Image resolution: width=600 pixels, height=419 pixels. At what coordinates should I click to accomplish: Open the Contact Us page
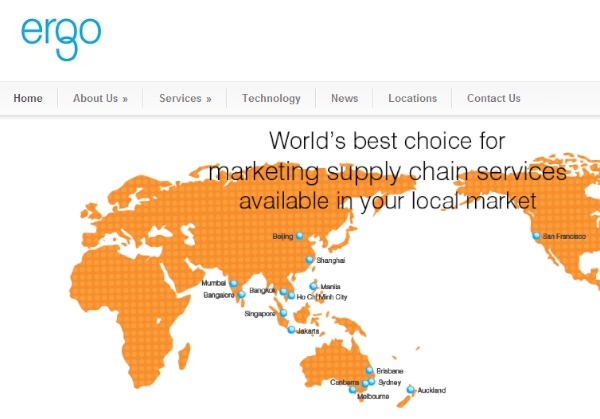[493, 98]
